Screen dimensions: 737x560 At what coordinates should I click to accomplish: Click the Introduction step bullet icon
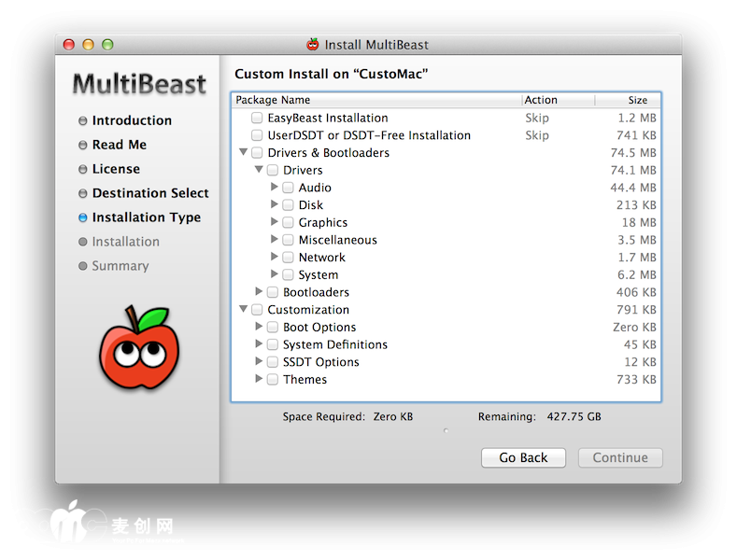[x=82, y=120]
